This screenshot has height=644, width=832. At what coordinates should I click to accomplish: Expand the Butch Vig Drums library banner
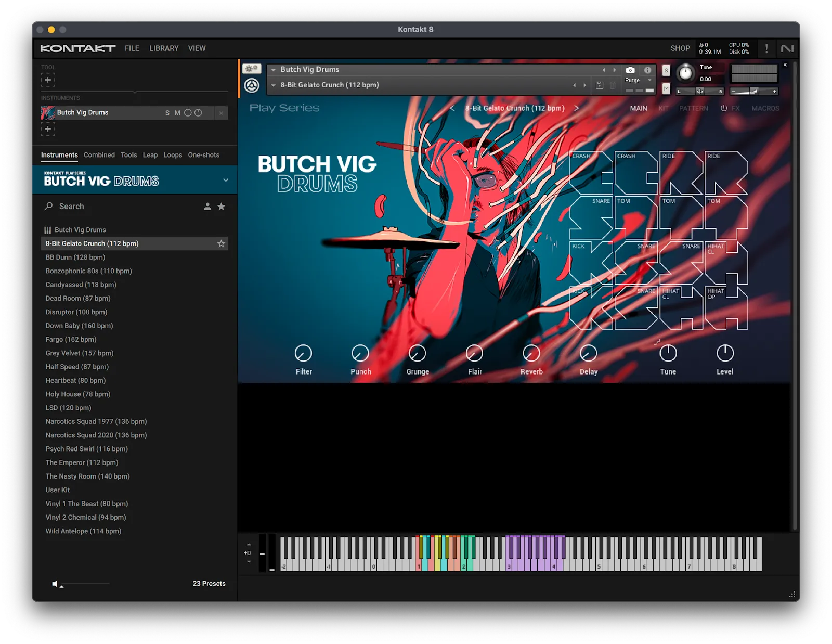point(226,180)
